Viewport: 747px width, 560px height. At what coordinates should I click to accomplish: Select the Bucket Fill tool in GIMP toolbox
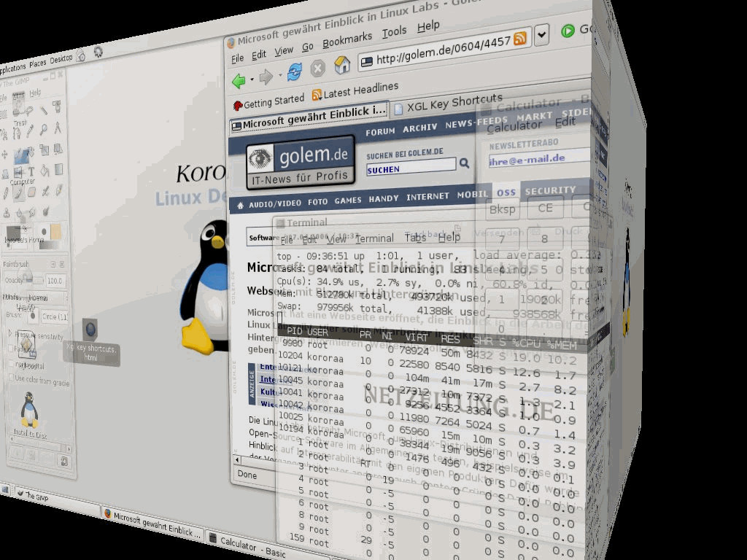44,171
